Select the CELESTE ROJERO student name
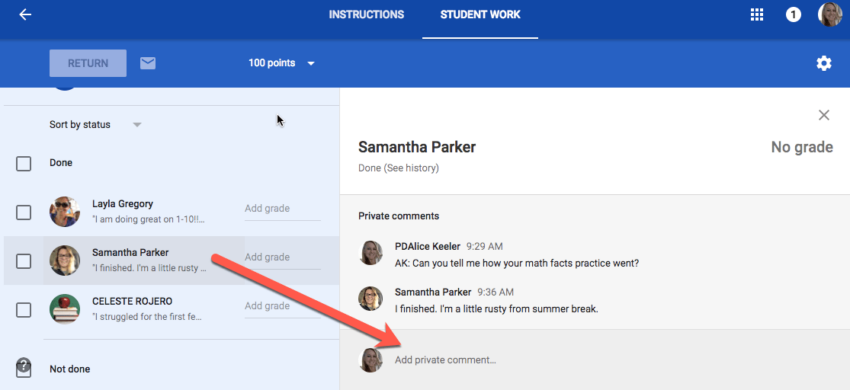 coord(132,301)
